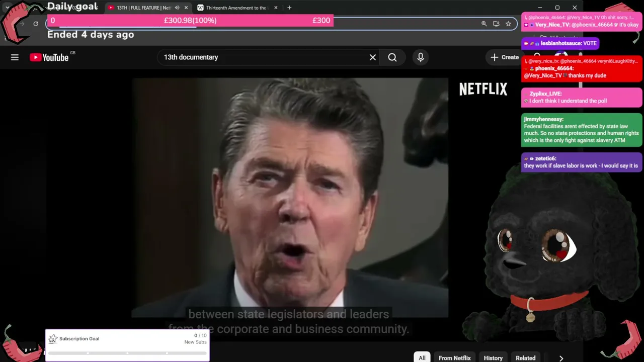Screen dimensions: 644x362
Task: Click the Subscription Goal progress bar
Action: [x=127, y=353]
